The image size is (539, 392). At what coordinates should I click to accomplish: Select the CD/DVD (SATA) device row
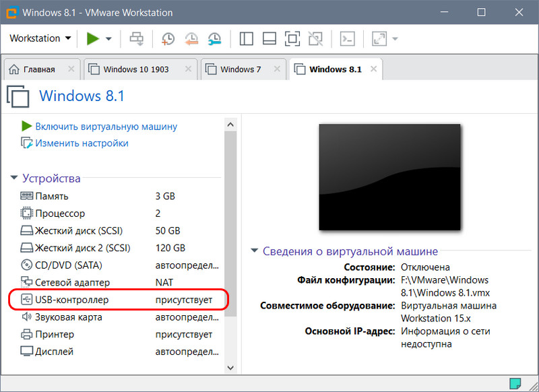pyautogui.click(x=120, y=265)
